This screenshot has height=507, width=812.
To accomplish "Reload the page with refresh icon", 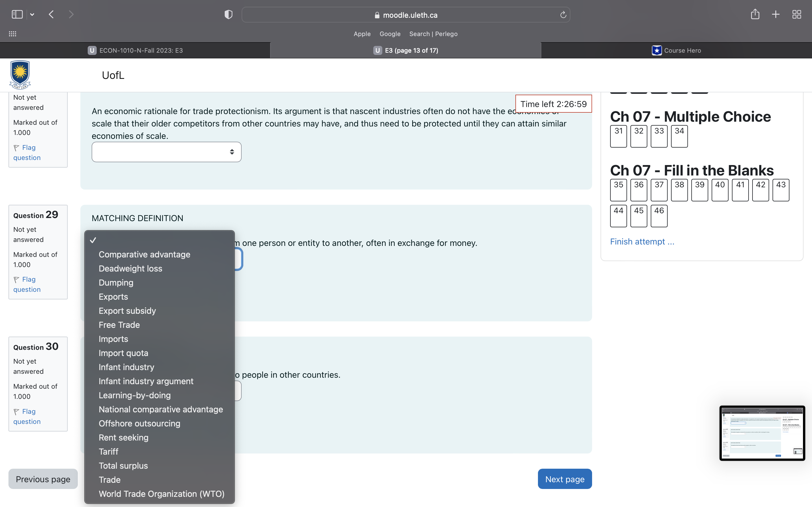I will (563, 15).
